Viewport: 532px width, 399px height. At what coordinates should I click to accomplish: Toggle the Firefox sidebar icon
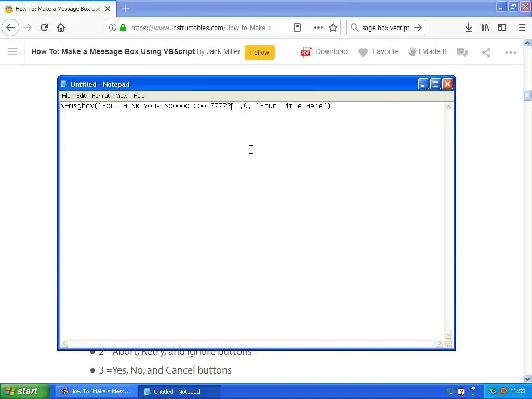pos(502,28)
